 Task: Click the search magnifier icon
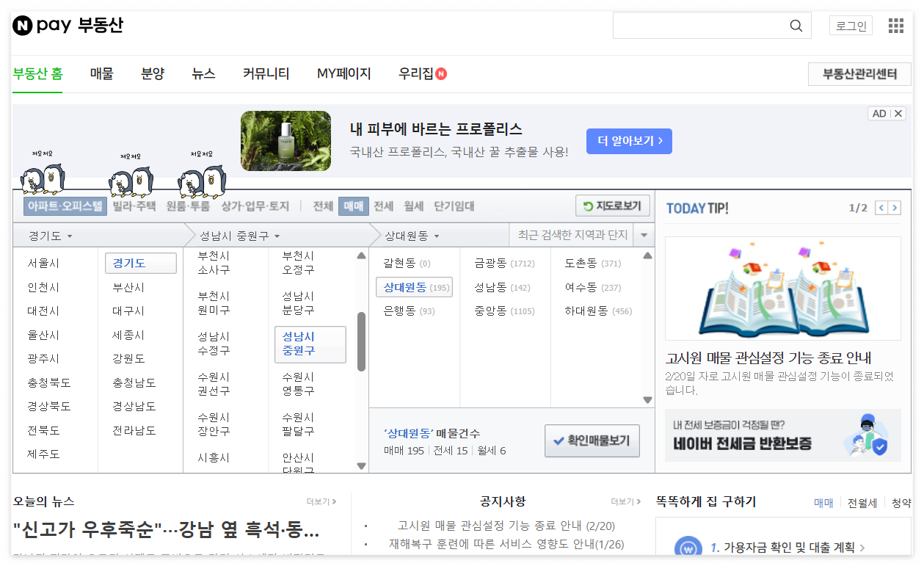[796, 26]
